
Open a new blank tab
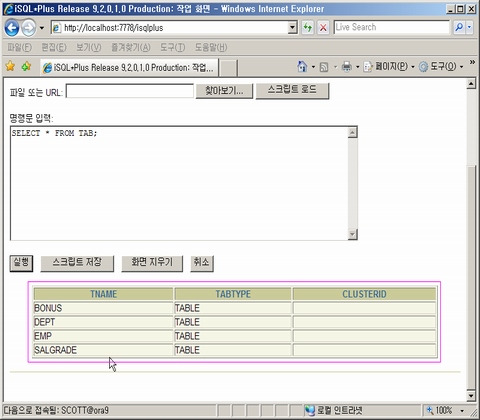228,68
